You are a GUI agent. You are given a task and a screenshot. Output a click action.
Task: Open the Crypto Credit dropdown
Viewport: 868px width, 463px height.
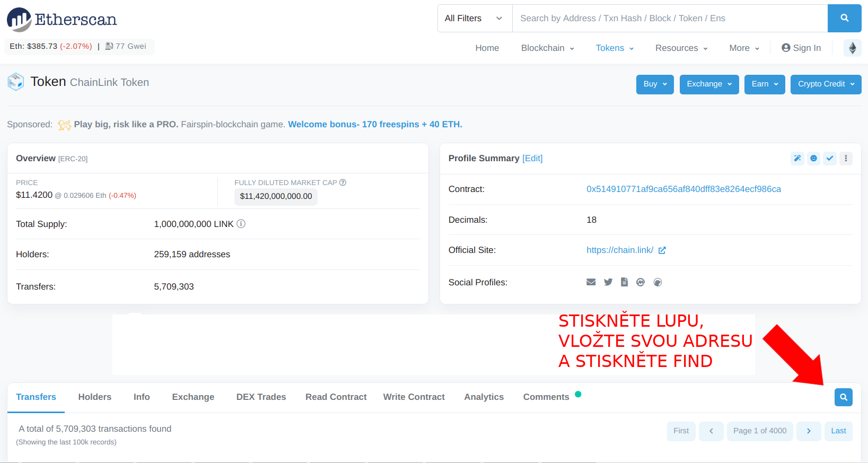click(x=826, y=84)
